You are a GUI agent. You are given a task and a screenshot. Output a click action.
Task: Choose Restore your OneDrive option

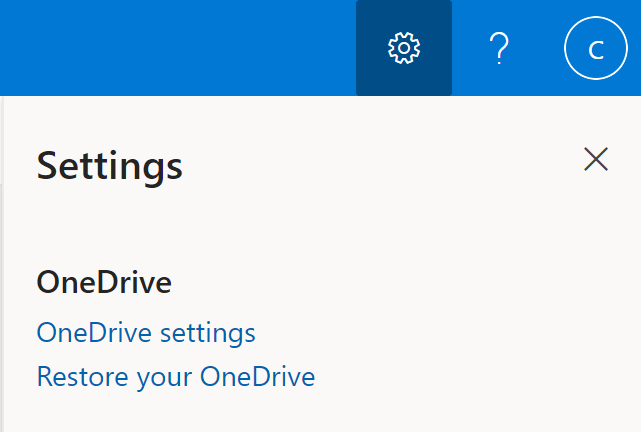point(175,377)
